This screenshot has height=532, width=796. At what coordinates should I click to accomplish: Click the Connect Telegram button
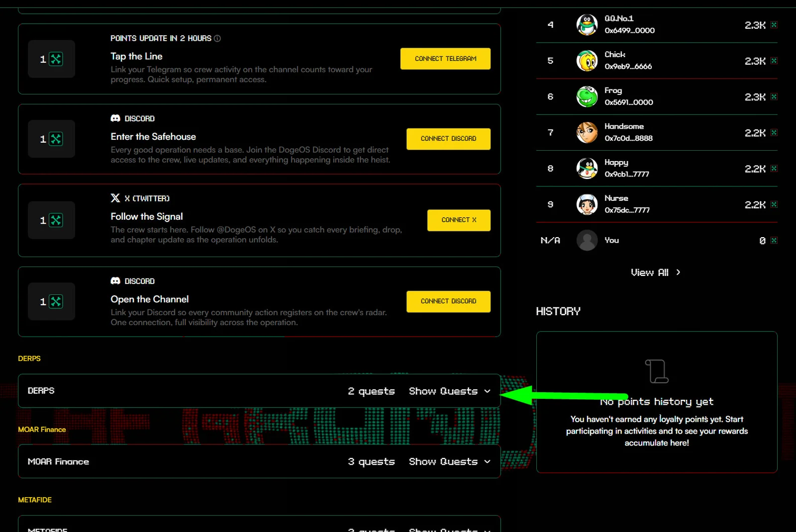point(445,59)
